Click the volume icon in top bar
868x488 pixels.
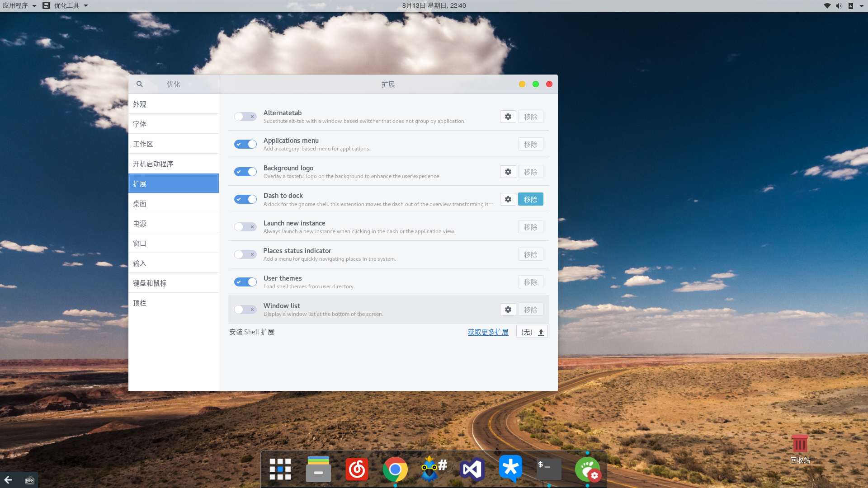tap(839, 6)
